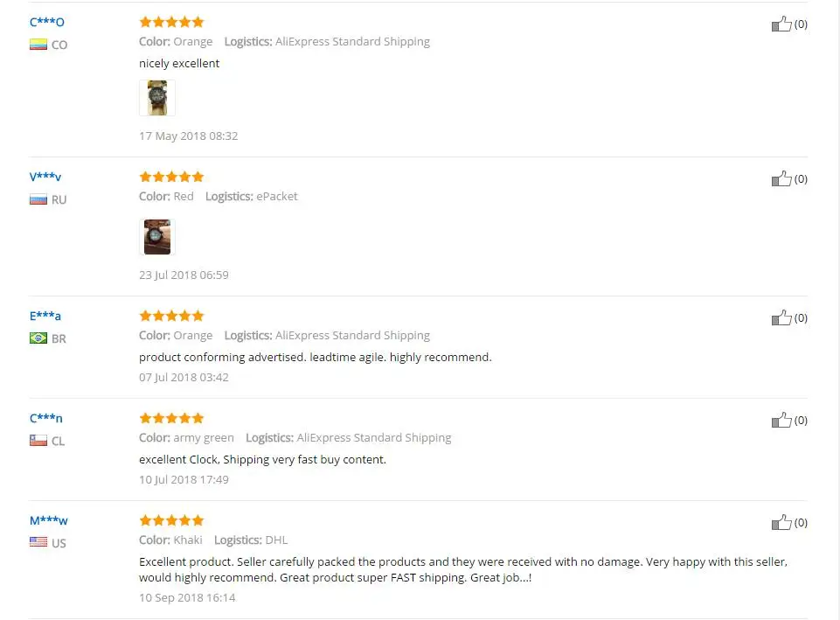Open reviewer V***v's profile
840x620 pixels.
click(x=45, y=177)
